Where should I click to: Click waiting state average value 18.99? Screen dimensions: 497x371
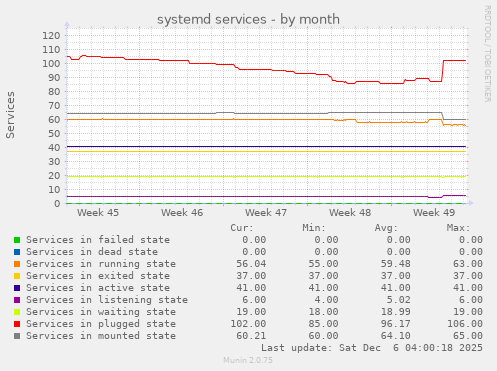[396, 312]
